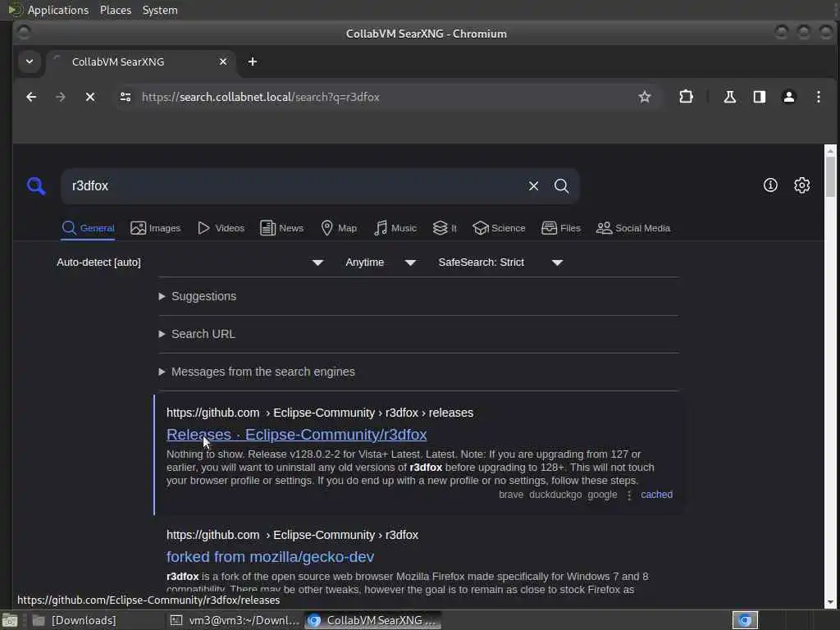Switch to Files category
This screenshot has width=840, height=630.
561,228
